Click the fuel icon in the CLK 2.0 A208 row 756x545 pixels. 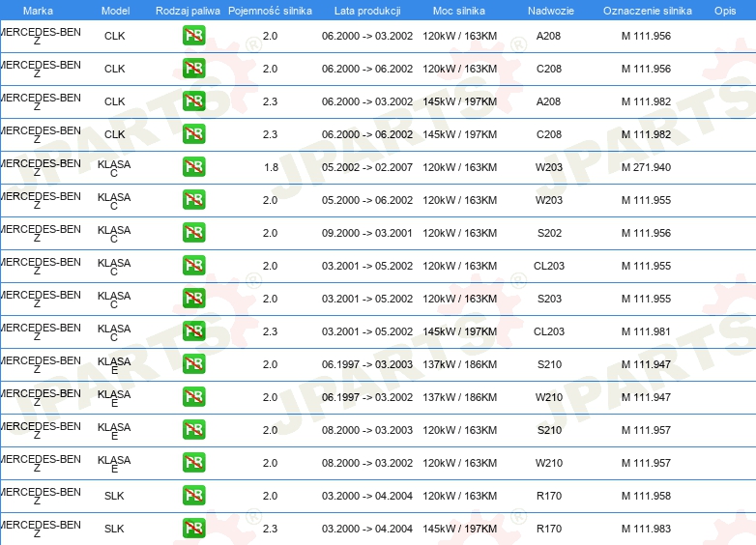[x=193, y=35]
